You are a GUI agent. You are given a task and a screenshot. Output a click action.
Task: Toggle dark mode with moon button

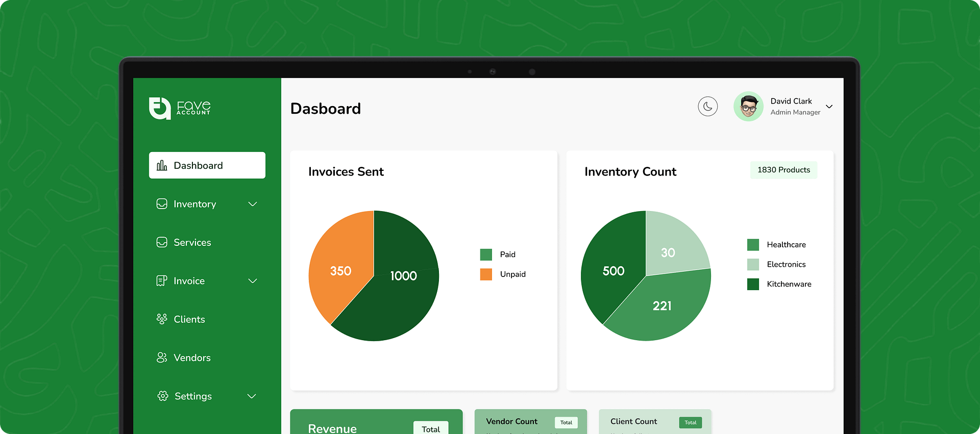coord(707,107)
